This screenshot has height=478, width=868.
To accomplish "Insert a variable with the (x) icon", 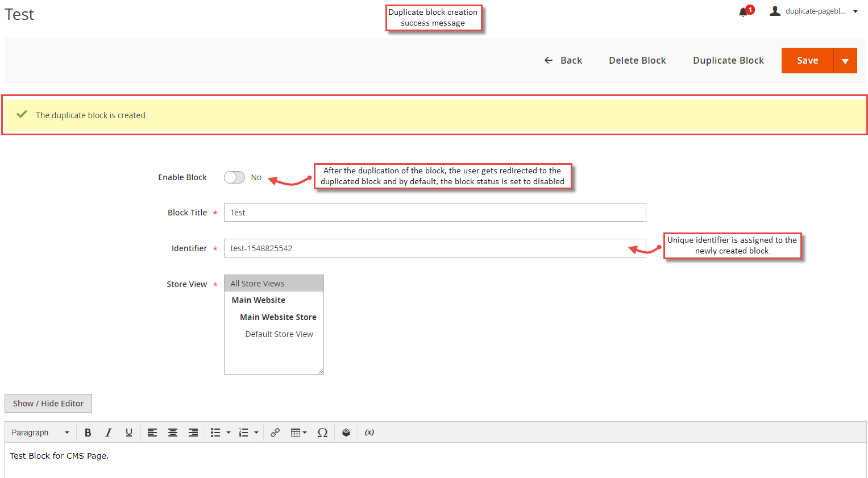I will 369,433.
